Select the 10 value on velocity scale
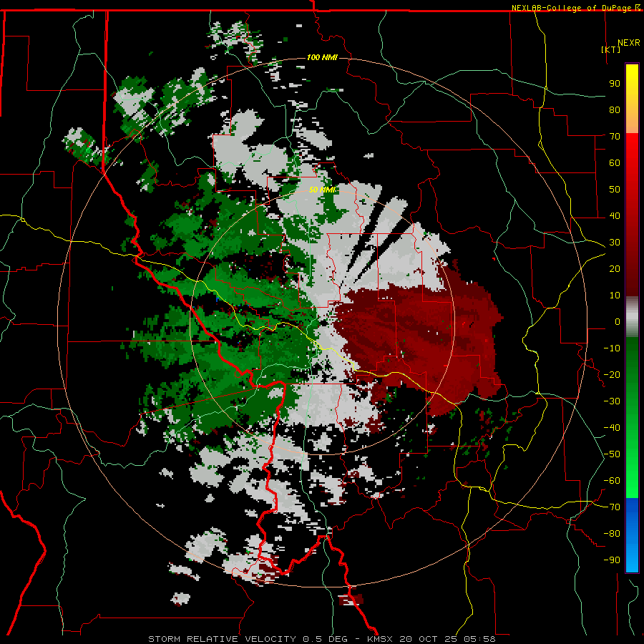 (x=615, y=296)
